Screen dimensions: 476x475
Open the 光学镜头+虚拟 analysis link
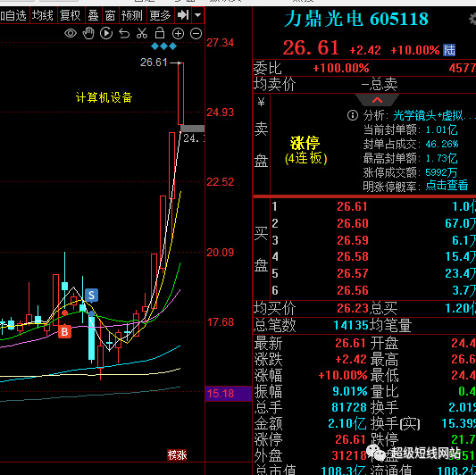tap(434, 115)
